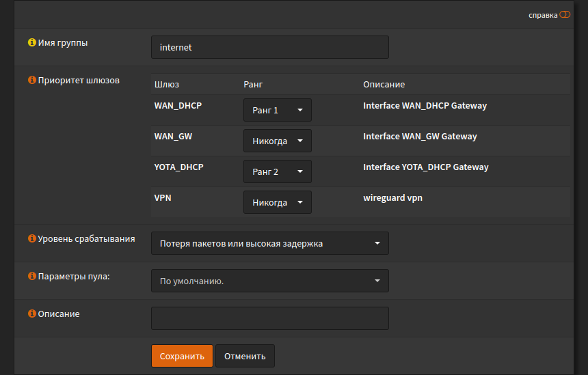
Task: Click the Имя группы label
Action: coord(63,43)
